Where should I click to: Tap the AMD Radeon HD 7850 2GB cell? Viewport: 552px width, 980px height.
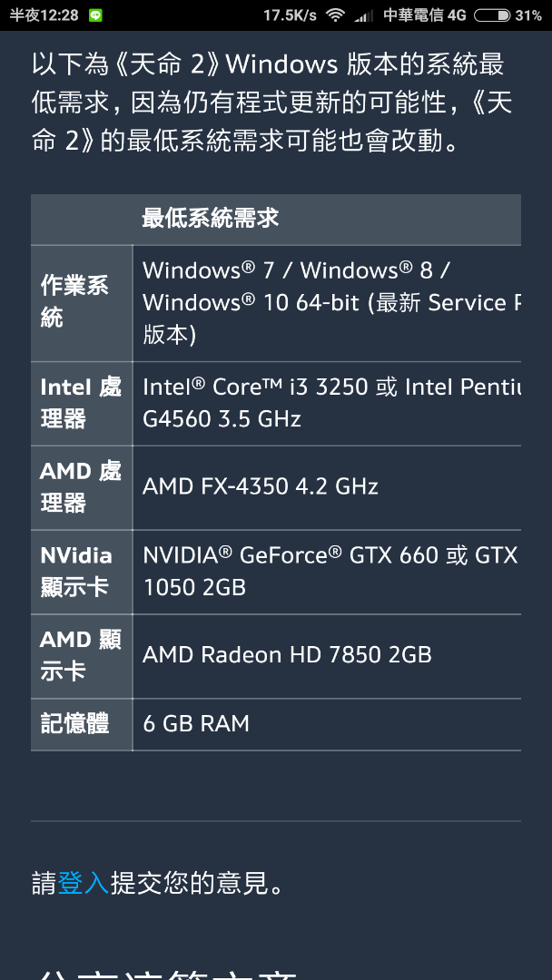pyautogui.click(x=327, y=657)
